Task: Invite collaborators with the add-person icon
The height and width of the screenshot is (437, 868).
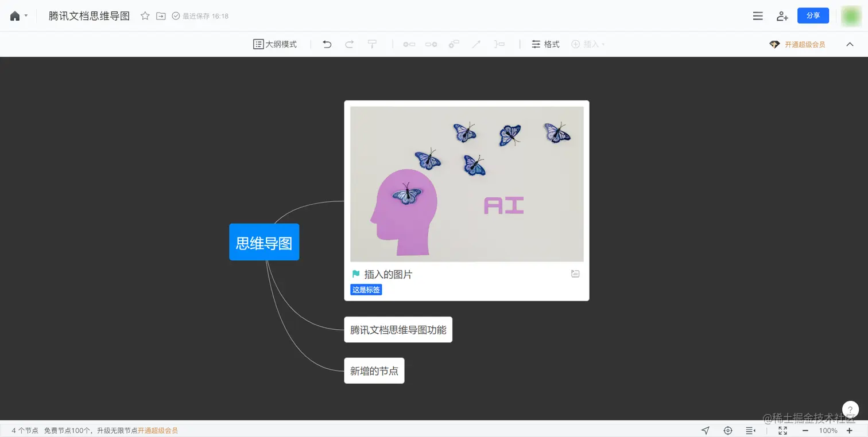Action: (x=782, y=16)
